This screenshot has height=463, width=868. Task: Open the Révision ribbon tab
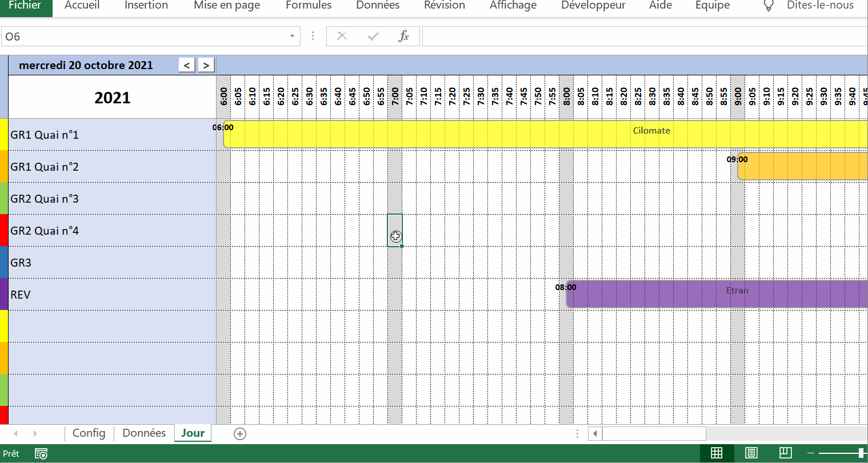(x=445, y=6)
